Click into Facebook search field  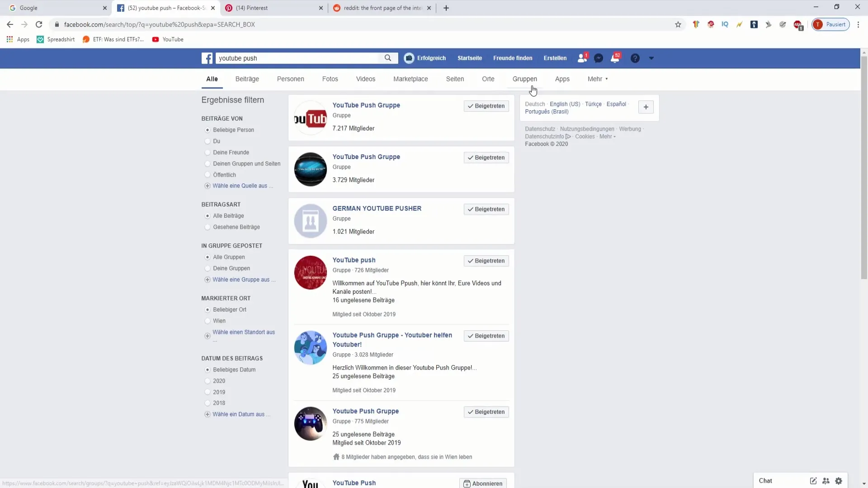coord(298,58)
